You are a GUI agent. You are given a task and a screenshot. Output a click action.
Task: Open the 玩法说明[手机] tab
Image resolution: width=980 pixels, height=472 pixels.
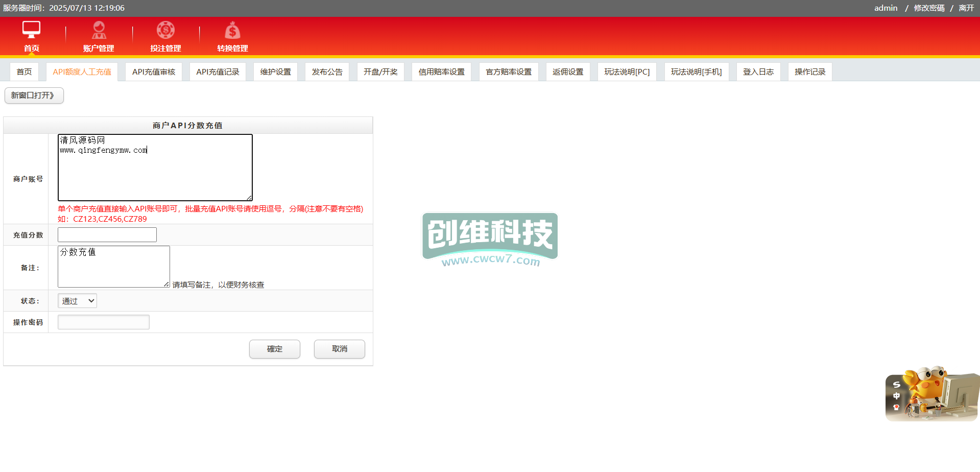pyautogui.click(x=697, y=72)
